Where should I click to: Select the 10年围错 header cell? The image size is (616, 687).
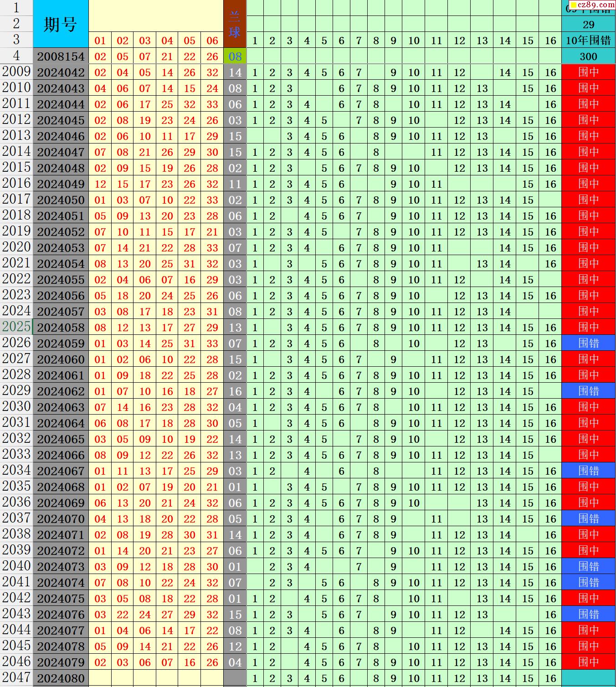point(588,40)
